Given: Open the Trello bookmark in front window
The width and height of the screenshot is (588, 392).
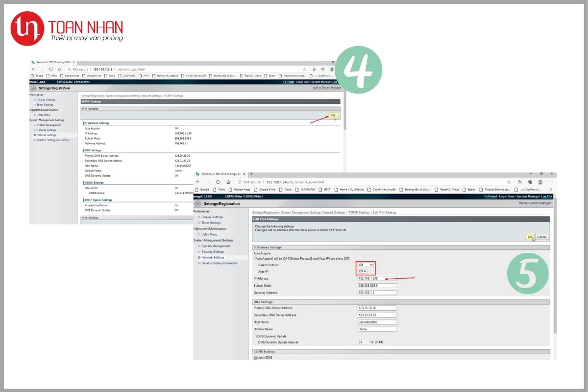Looking at the screenshot, I should click(x=218, y=189).
